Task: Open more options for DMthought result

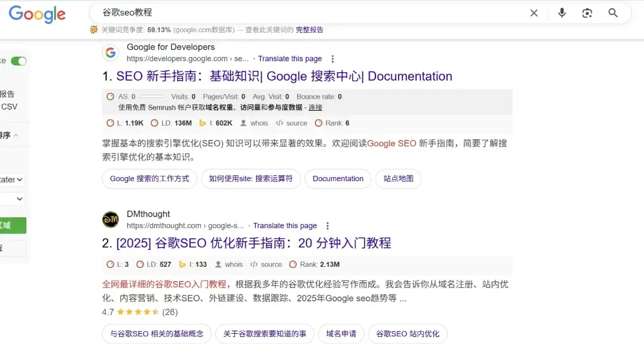Action: click(x=327, y=225)
